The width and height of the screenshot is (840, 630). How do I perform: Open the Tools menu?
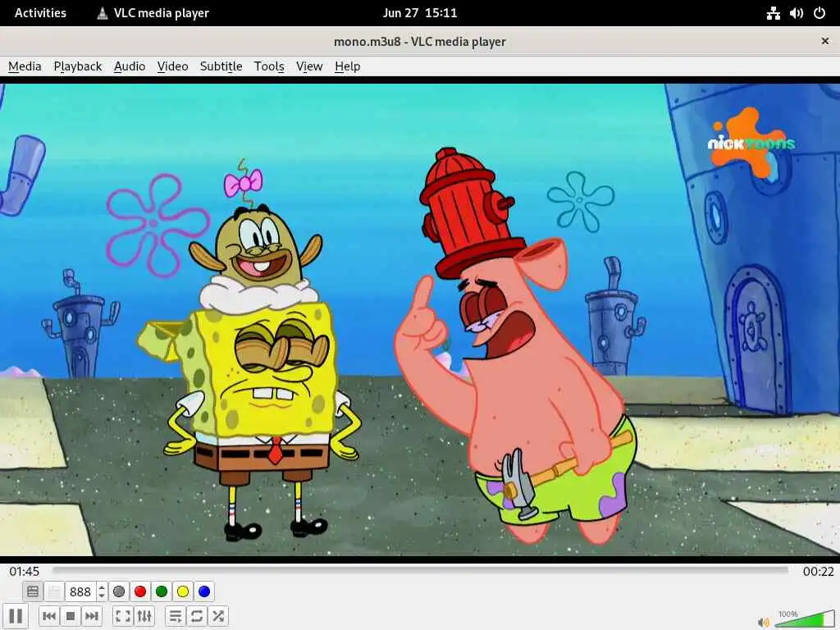(269, 66)
